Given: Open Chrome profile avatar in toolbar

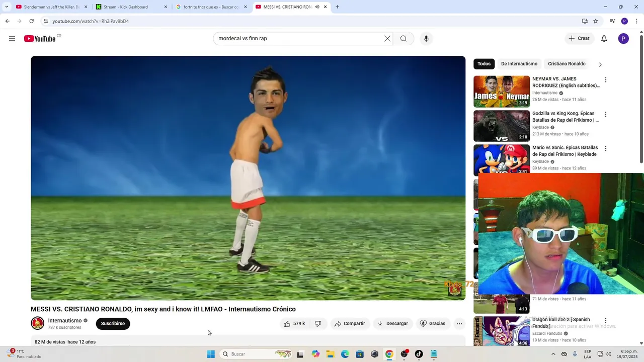Looking at the screenshot, I should (x=624, y=21).
